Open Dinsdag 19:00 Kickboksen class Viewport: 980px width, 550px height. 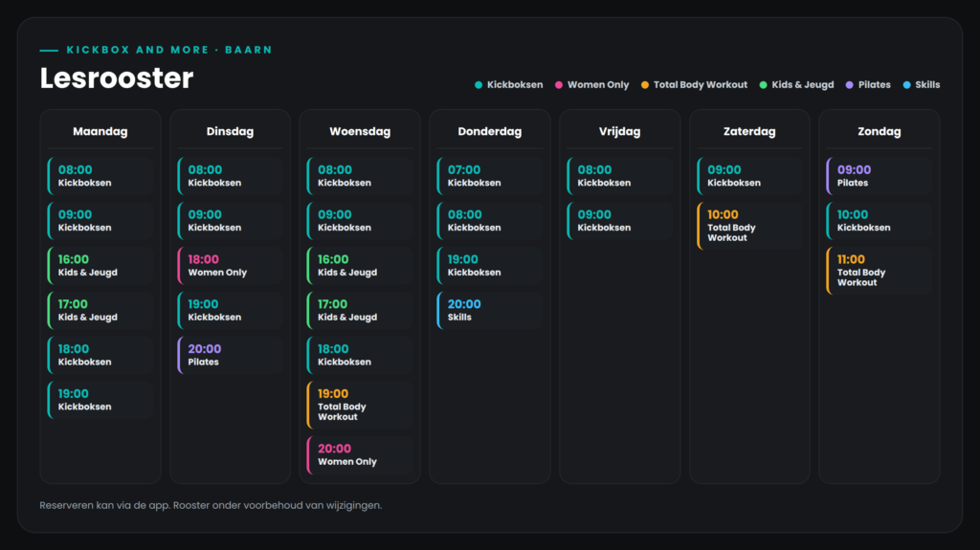(x=230, y=311)
